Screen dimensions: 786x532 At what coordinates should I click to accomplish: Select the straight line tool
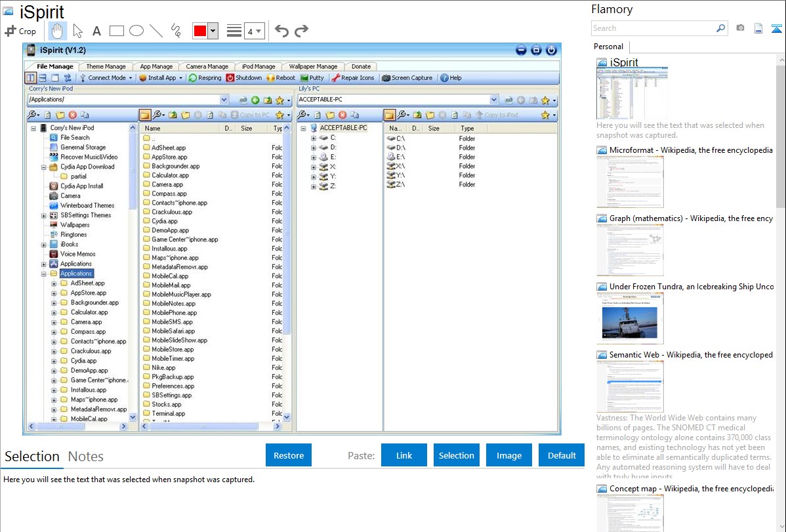[x=156, y=31]
